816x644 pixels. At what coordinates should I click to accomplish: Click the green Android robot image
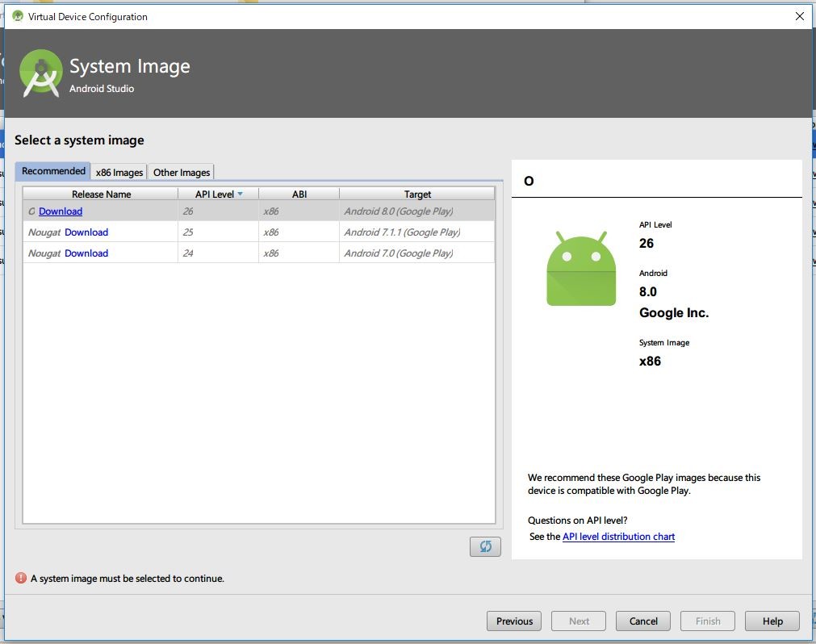pos(581,269)
